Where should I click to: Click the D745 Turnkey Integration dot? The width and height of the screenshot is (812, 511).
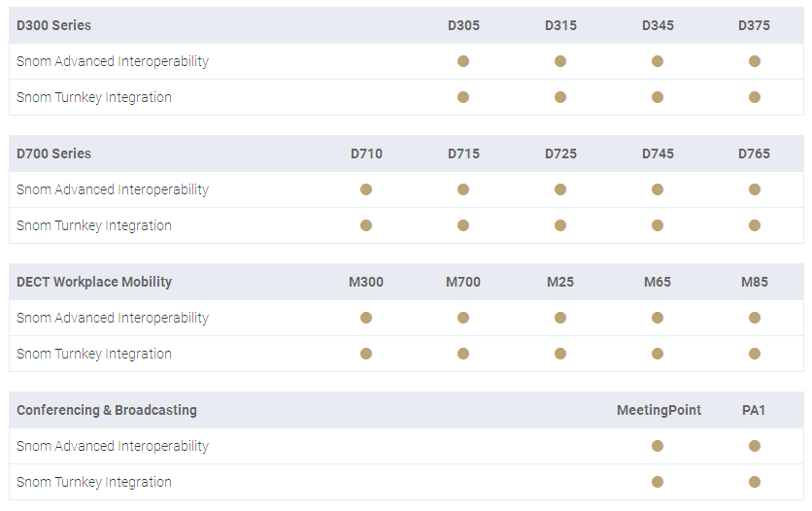click(658, 225)
